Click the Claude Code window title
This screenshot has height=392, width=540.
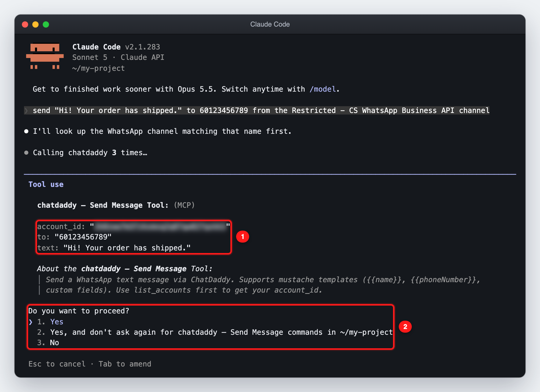[270, 24]
